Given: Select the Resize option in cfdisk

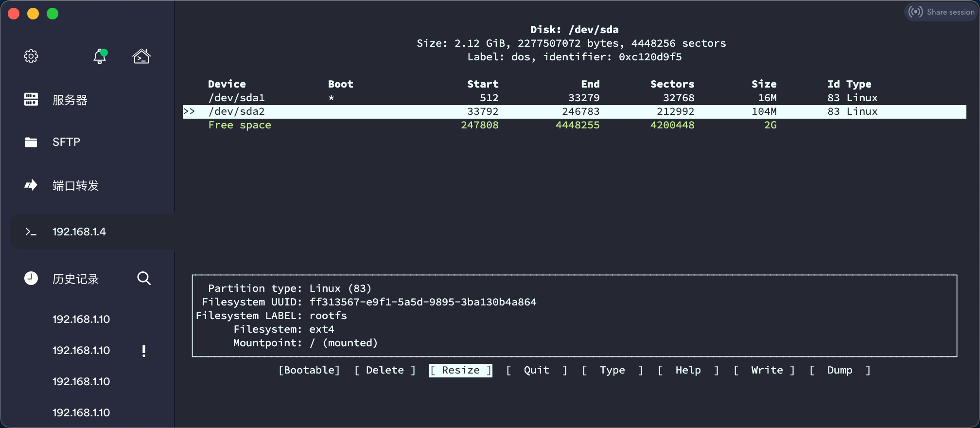Looking at the screenshot, I should (460, 371).
